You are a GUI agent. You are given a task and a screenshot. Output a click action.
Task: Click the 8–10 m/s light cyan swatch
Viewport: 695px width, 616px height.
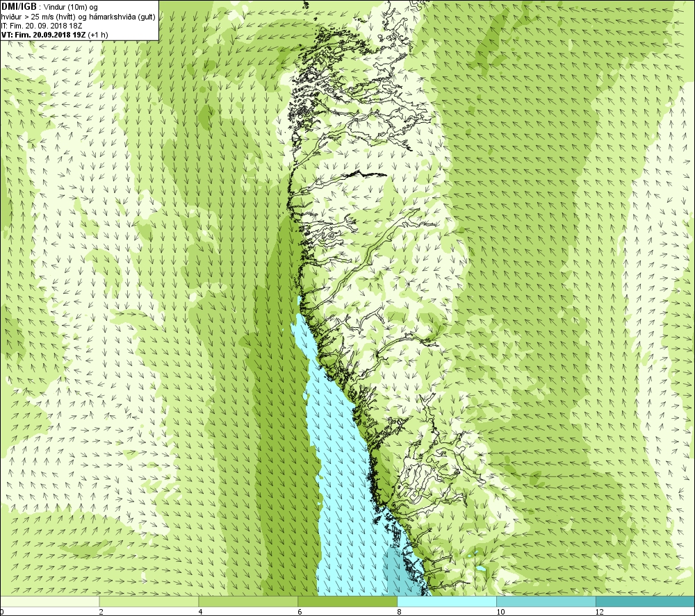coord(447,601)
